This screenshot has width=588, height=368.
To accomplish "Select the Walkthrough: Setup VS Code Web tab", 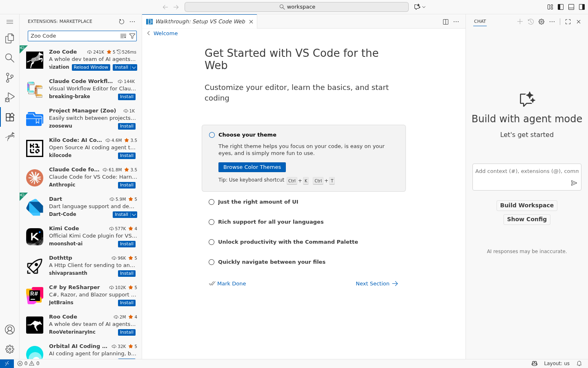I will click(x=200, y=22).
